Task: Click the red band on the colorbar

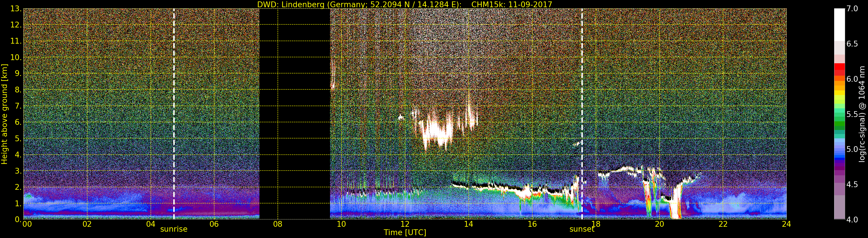Action: click(x=839, y=69)
